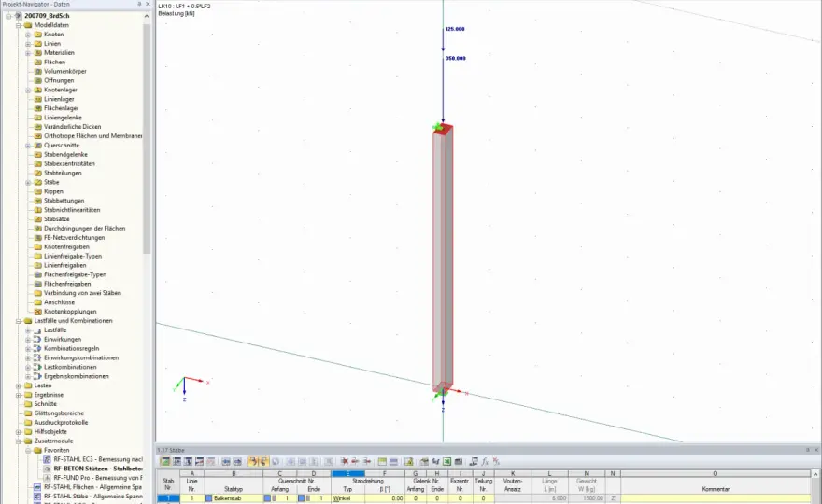Select Einwirkungskombinationen tree item

tap(81, 357)
